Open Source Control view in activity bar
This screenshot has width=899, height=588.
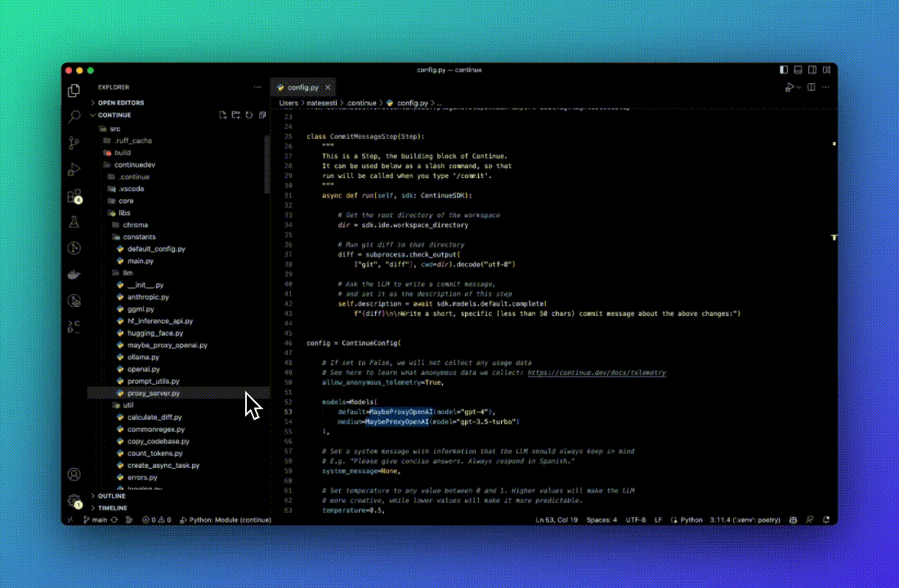[x=74, y=143]
